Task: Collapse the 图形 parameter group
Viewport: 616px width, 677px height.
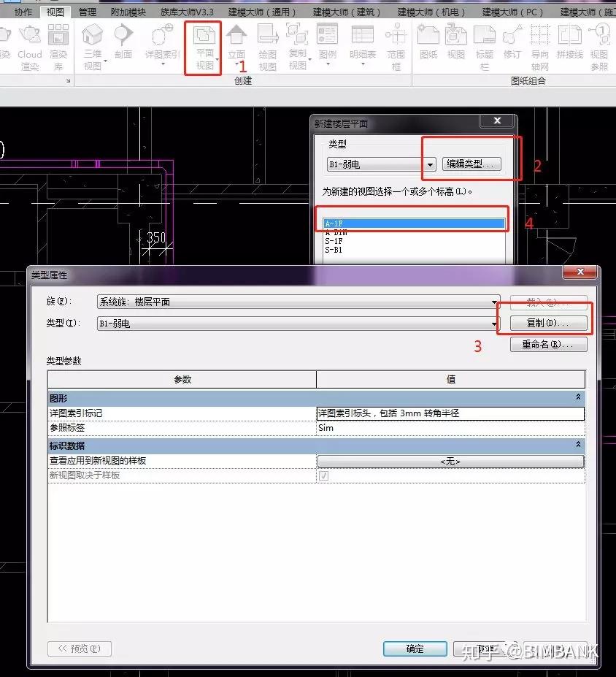Action: 578,397
